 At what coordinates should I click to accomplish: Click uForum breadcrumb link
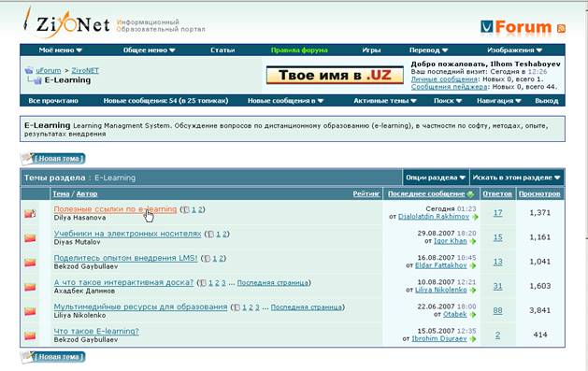[x=49, y=70]
